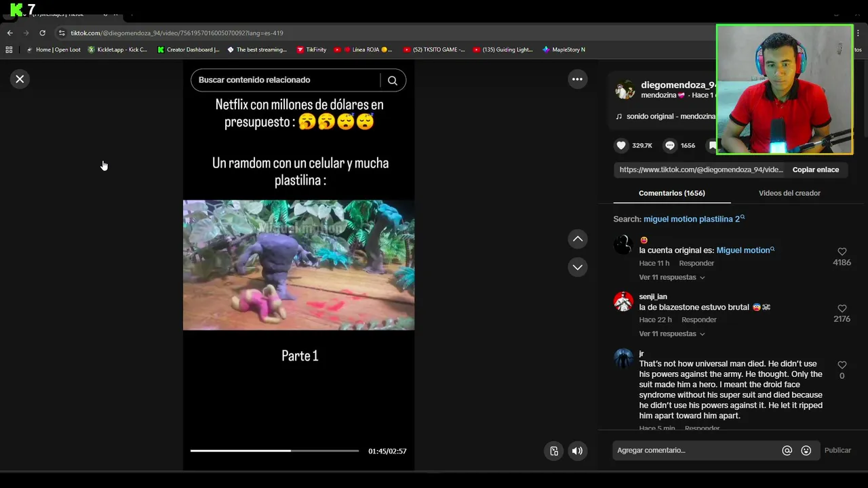Click the browser address bar URL
The width and height of the screenshot is (868, 488).
tap(177, 33)
